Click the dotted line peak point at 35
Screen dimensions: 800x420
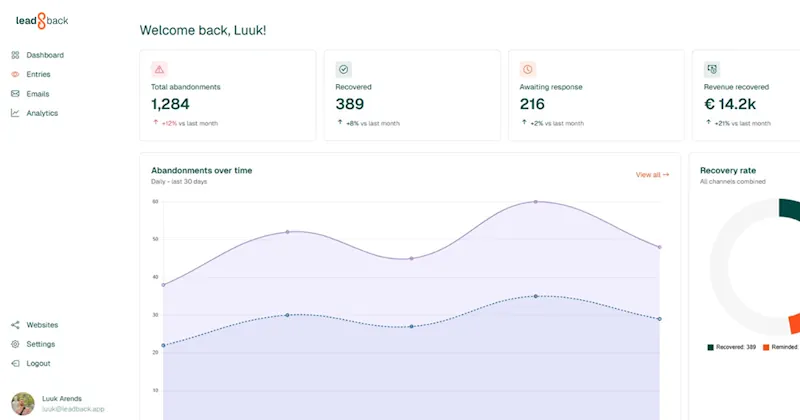[536, 296]
